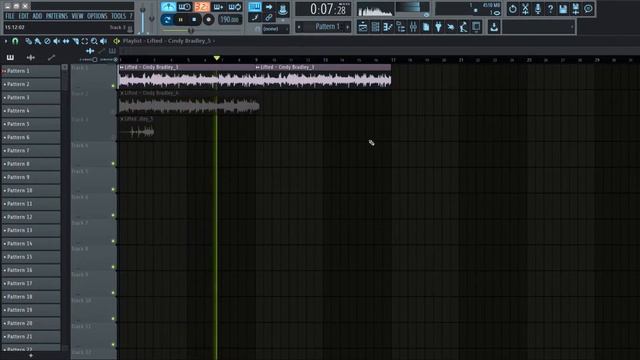Open the OPTIONS menu

coord(97,16)
